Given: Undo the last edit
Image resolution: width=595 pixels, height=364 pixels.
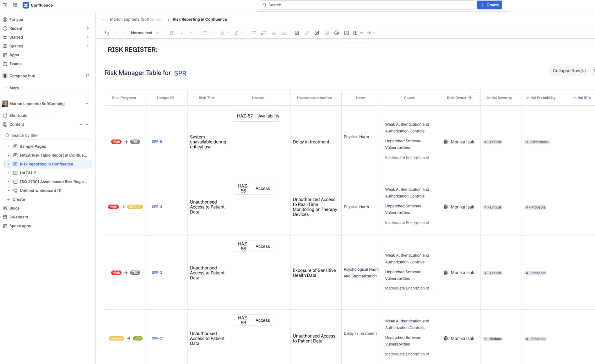Looking at the screenshot, I should 107,33.
